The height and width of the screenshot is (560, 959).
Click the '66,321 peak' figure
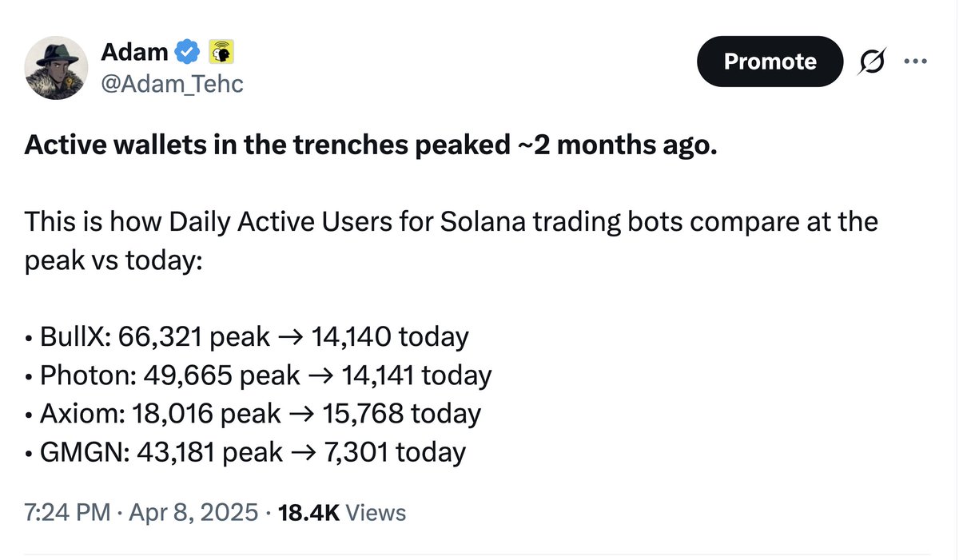(194, 336)
